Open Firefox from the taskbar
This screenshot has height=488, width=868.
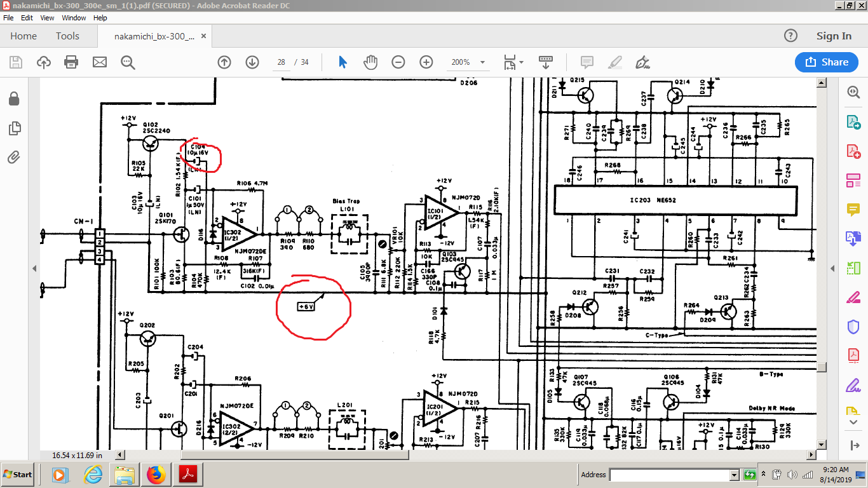coord(156,474)
